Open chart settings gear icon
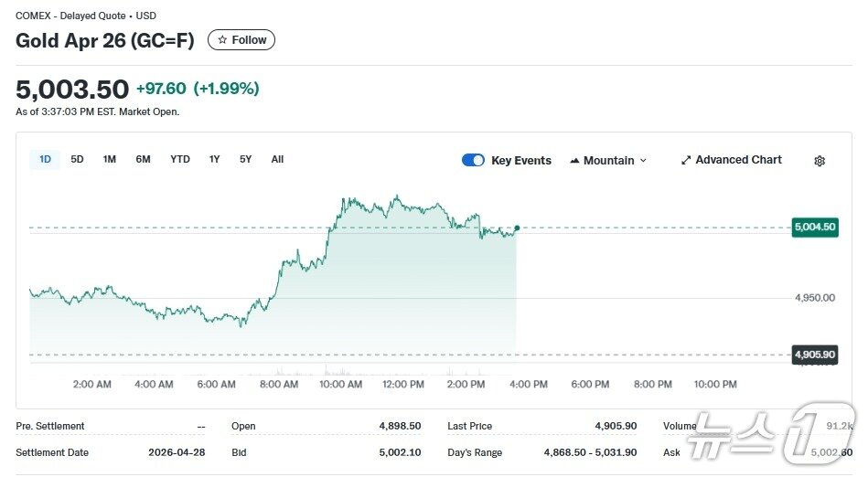Image resolution: width=868 pixels, height=477 pixels. (819, 161)
